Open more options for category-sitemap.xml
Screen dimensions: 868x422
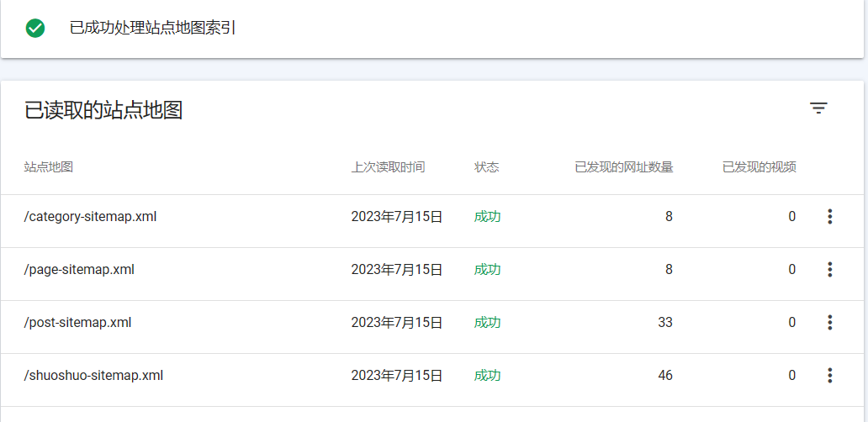829,216
